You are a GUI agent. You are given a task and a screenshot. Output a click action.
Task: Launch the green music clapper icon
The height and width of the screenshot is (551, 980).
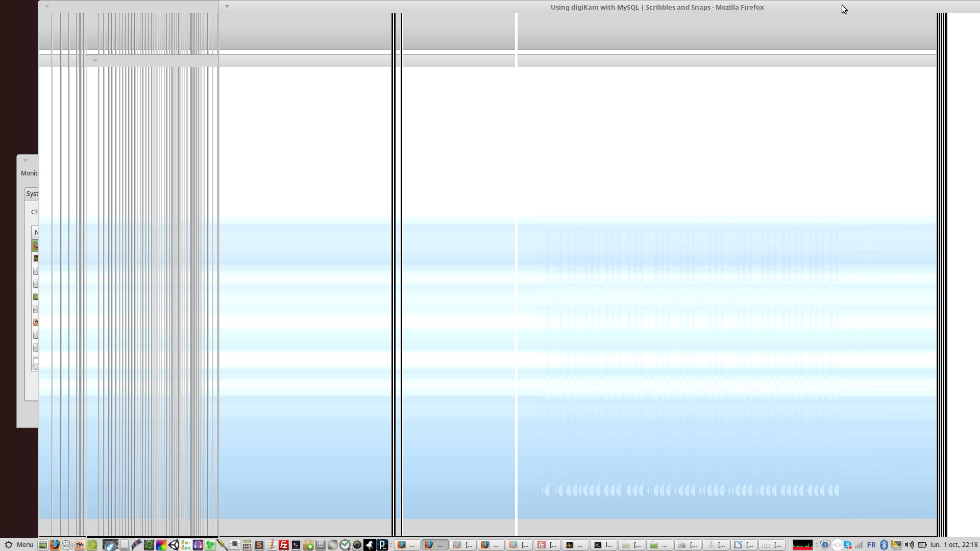(x=149, y=545)
